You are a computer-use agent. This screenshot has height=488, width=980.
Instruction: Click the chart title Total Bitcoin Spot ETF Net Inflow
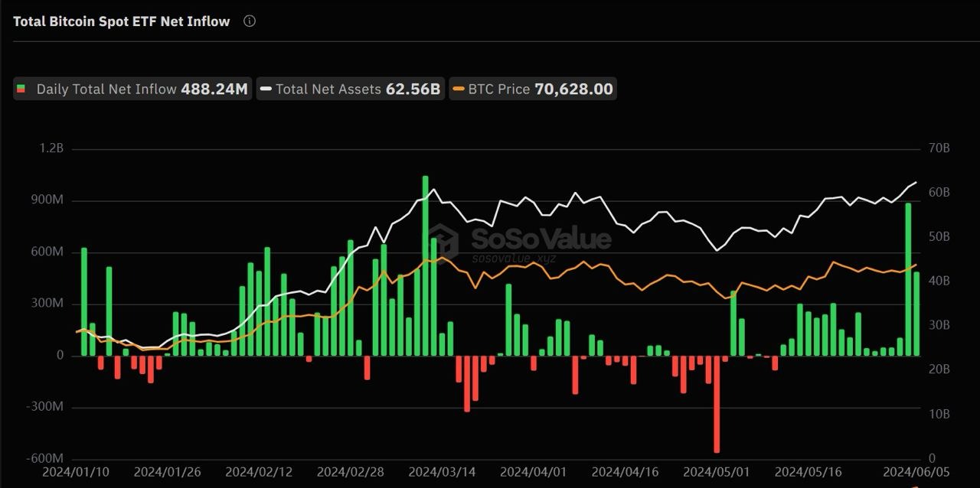click(x=122, y=21)
